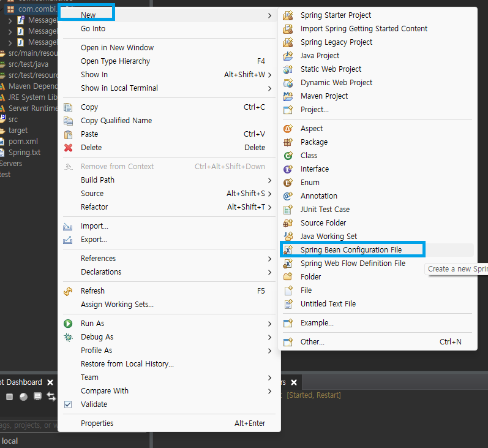The height and width of the screenshot is (448, 488).
Task: Expand the References submenu arrow
Action: click(269, 259)
